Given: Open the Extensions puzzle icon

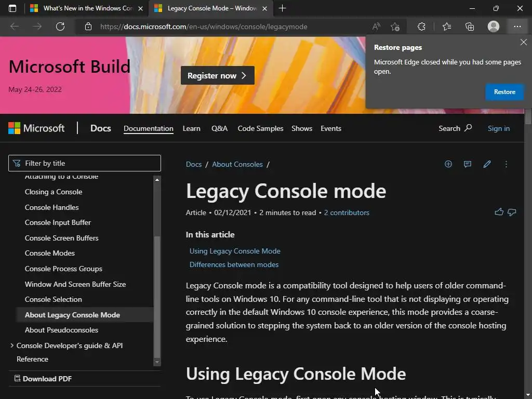Looking at the screenshot, I should [421, 26].
